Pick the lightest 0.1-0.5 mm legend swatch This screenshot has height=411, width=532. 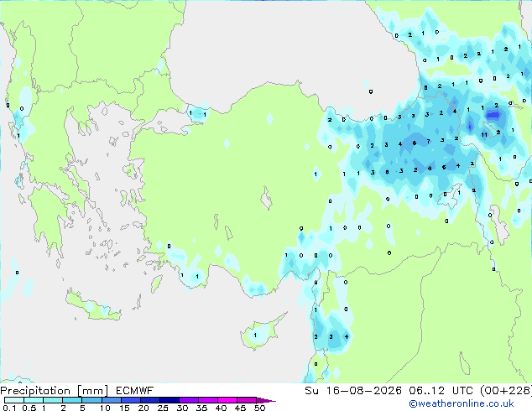point(14,400)
